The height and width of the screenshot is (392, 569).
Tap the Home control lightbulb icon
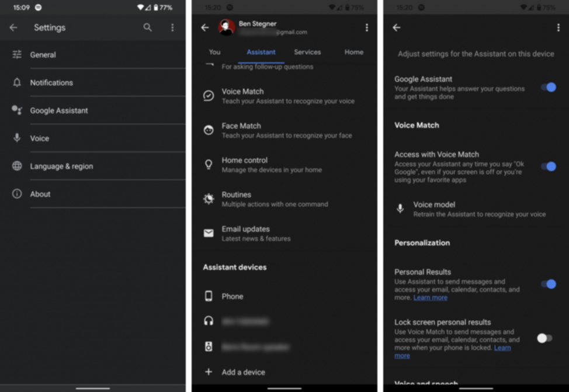[209, 164]
